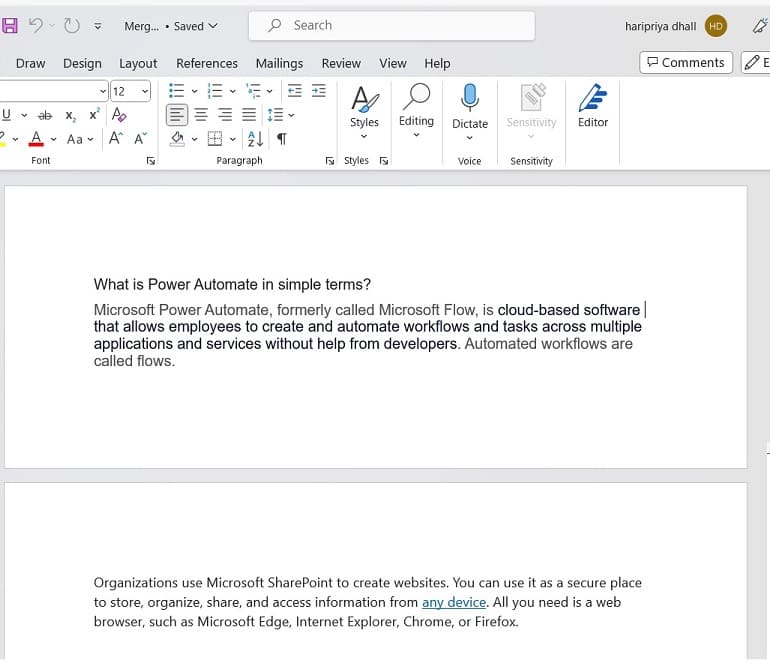Viewport: 770px width, 661px height.
Task: Redo the last action
Action: pyautogui.click(x=72, y=26)
